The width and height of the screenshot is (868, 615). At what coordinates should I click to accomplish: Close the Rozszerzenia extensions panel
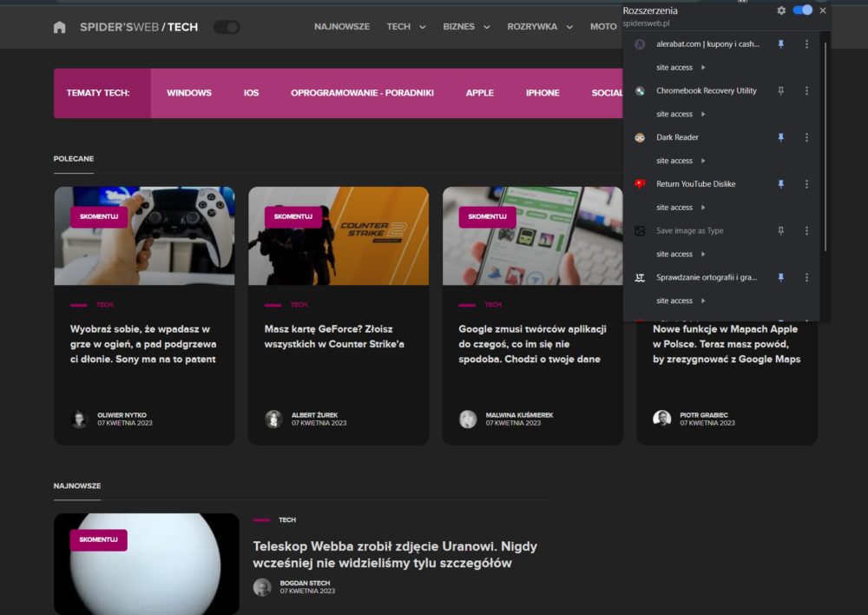pyautogui.click(x=823, y=10)
